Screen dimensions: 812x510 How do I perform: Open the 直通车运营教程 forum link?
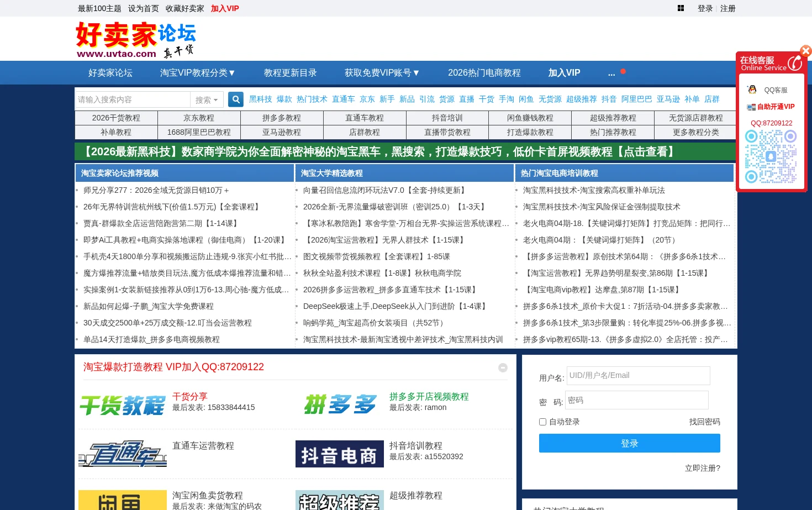click(203, 446)
